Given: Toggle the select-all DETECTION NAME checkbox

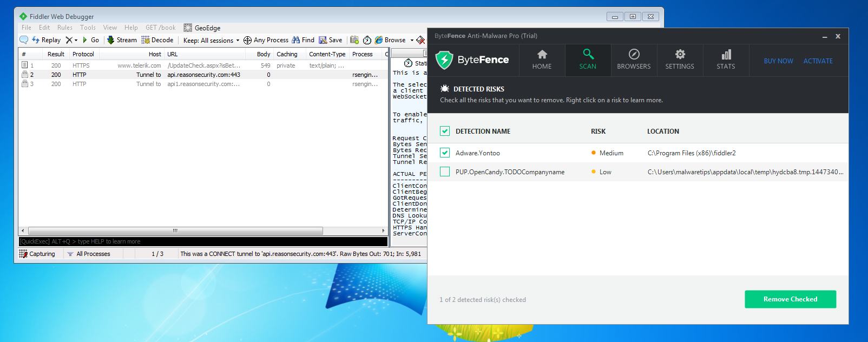Looking at the screenshot, I should click(445, 131).
